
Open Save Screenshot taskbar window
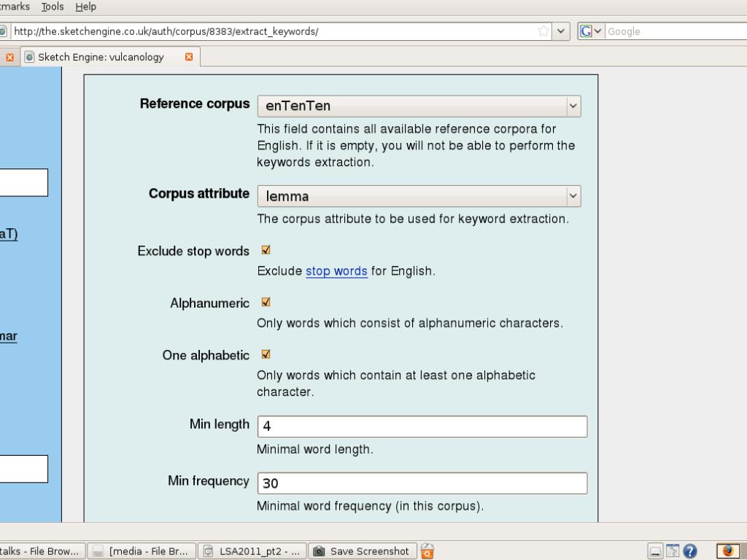tap(363, 551)
